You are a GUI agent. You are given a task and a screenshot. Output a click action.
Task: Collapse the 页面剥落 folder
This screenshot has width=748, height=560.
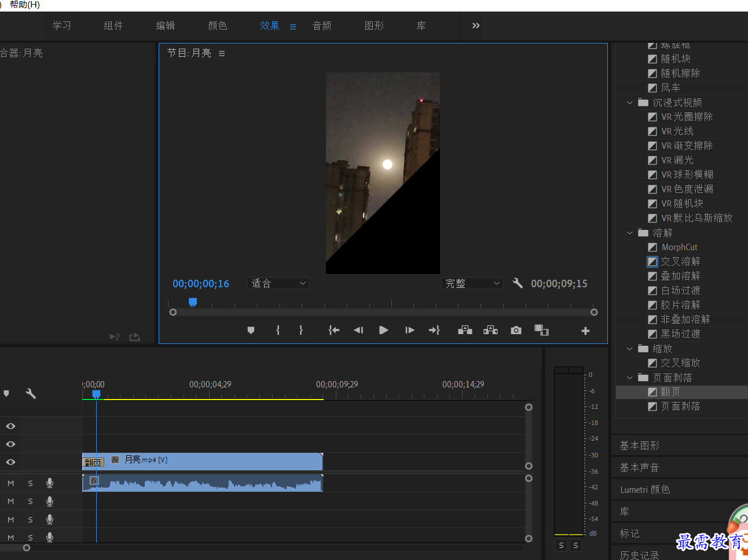tap(630, 378)
